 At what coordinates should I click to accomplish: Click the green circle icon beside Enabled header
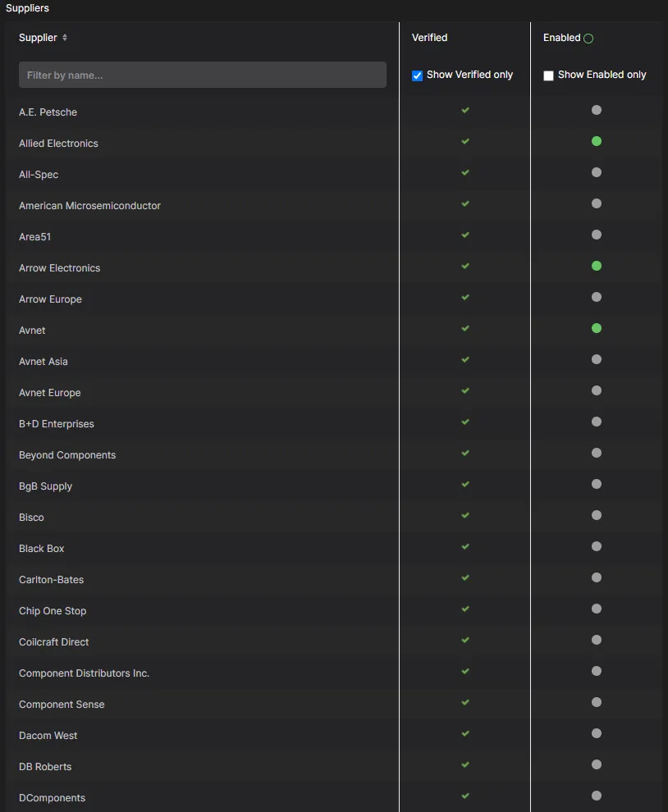coord(588,39)
